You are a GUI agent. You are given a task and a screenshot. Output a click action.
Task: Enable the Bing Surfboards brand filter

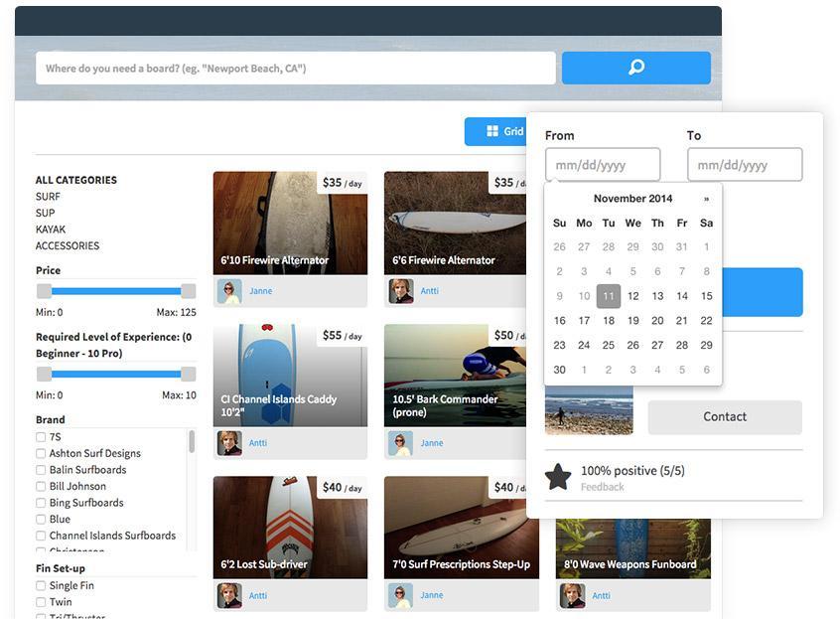41,503
